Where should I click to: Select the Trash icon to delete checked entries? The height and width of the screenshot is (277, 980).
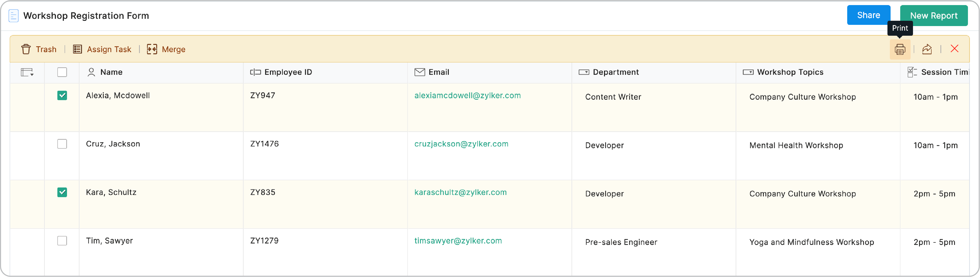(26, 49)
